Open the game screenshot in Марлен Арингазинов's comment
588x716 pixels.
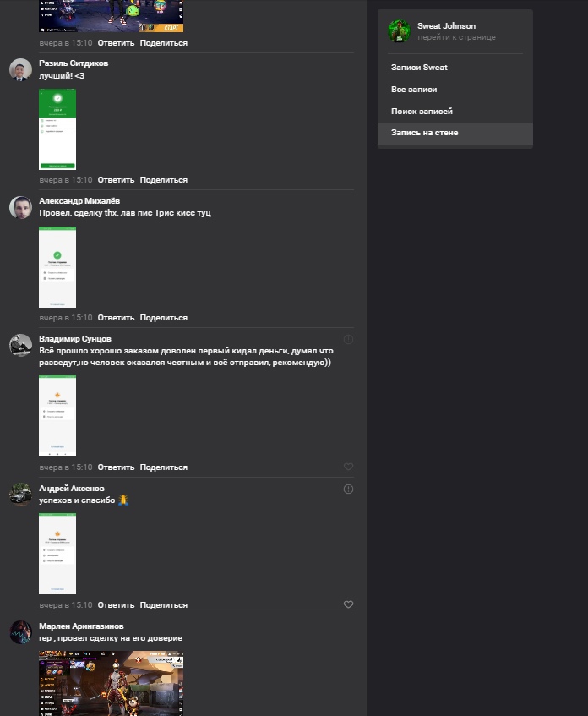point(111,683)
